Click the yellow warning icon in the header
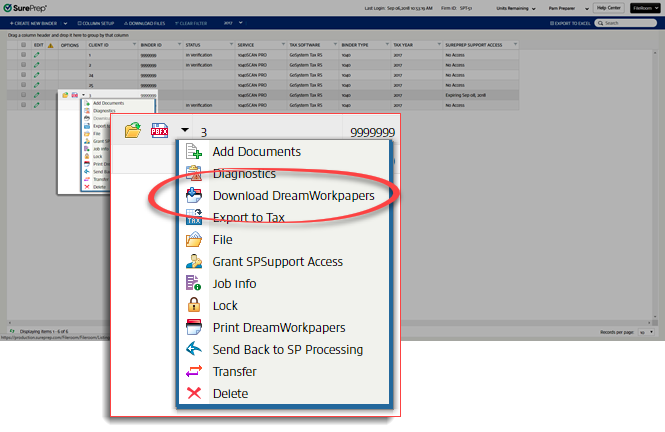The width and height of the screenshot is (665, 432). (x=50, y=45)
